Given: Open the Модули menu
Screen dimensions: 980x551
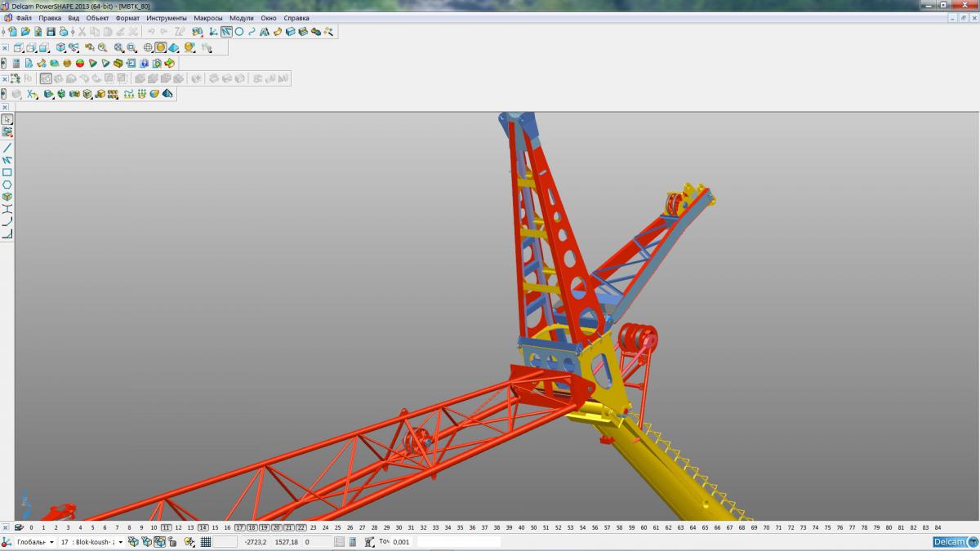Looking at the screenshot, I should tap(242, 18).
